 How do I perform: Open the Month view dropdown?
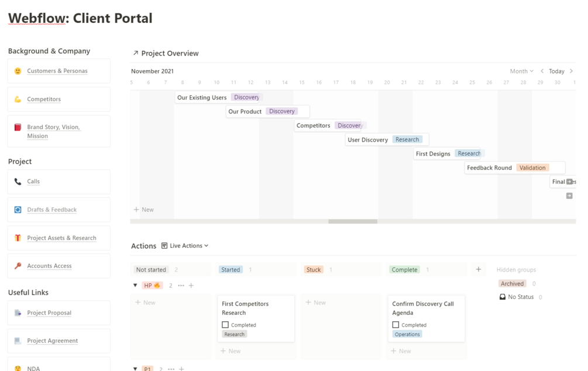522,71
